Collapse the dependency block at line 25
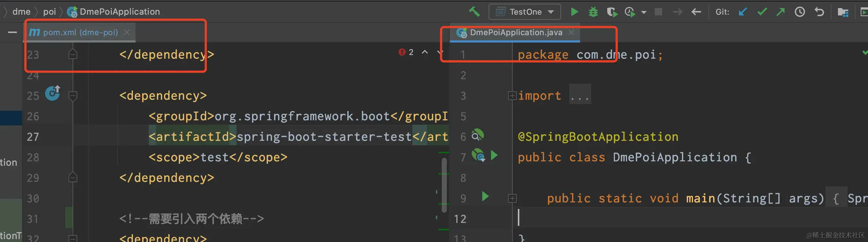Image resolution: width=868 pixels, height=242 pixels. point(73,96)
